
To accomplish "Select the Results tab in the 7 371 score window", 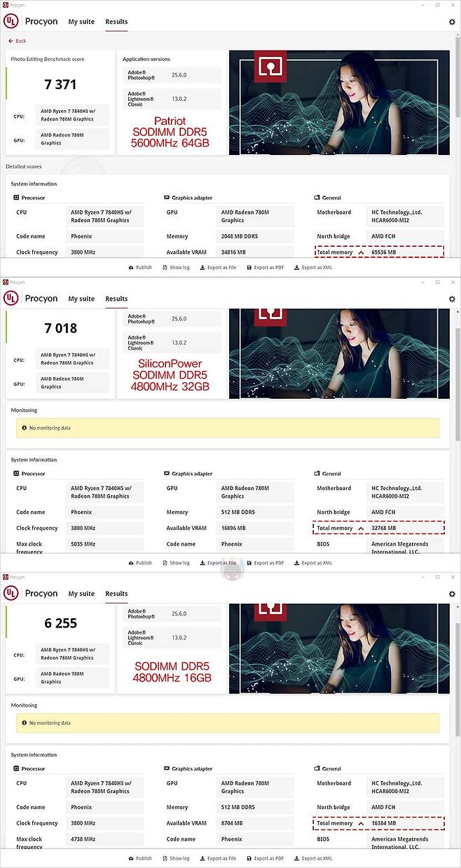I will tap(116, 22).
